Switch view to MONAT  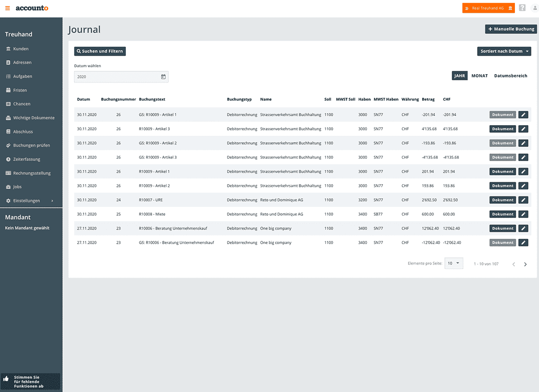pyautogui.click(x=479, y=76)
